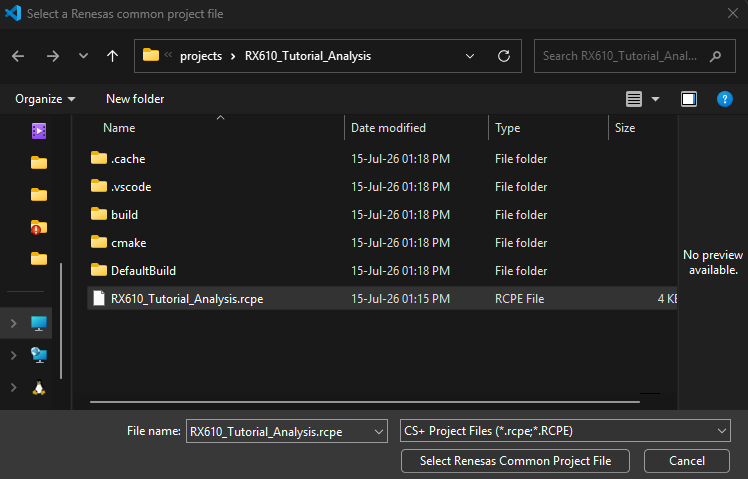
Task: Select the Network sidebar icon
Action: click(39, 355)
